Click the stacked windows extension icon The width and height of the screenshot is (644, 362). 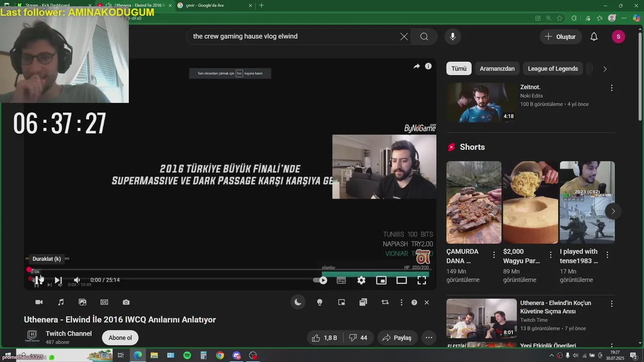(363, 302)
